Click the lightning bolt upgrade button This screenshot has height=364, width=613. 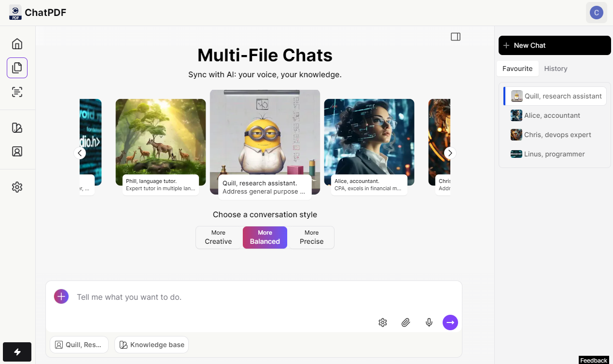pos(17,352)
